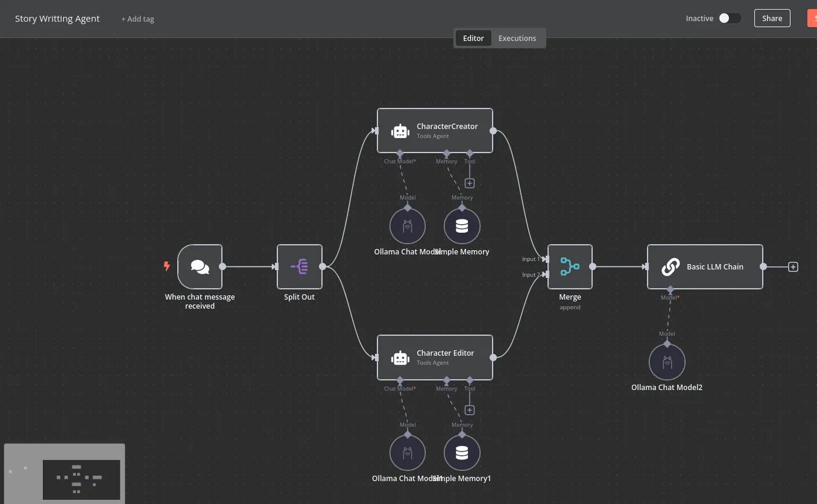Click the 'append' label under Merge

570,307
